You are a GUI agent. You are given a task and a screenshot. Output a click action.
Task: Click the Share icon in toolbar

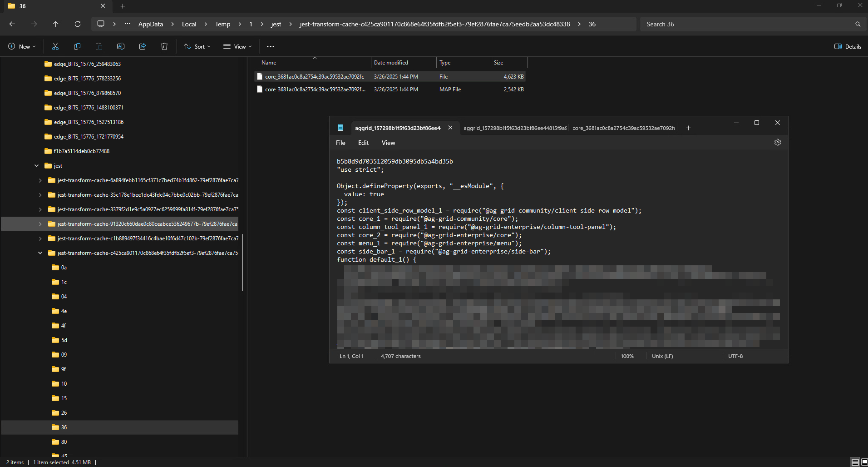143,46
